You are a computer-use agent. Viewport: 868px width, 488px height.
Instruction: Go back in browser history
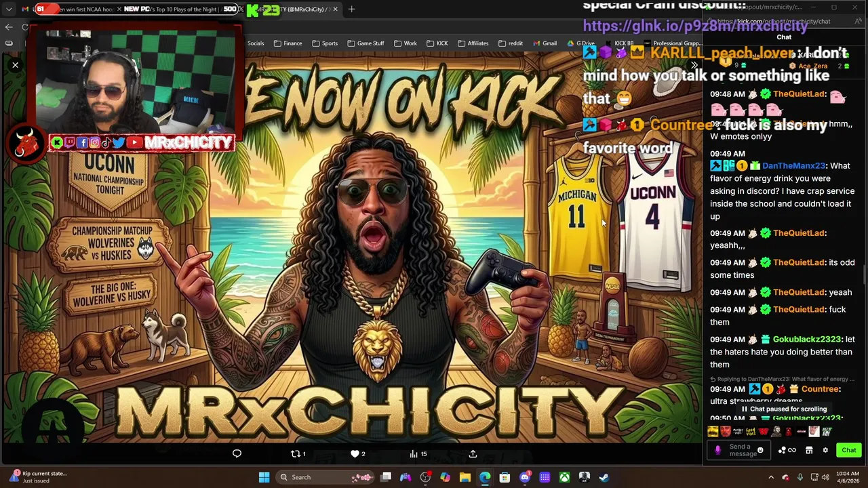tap(9, 27)
